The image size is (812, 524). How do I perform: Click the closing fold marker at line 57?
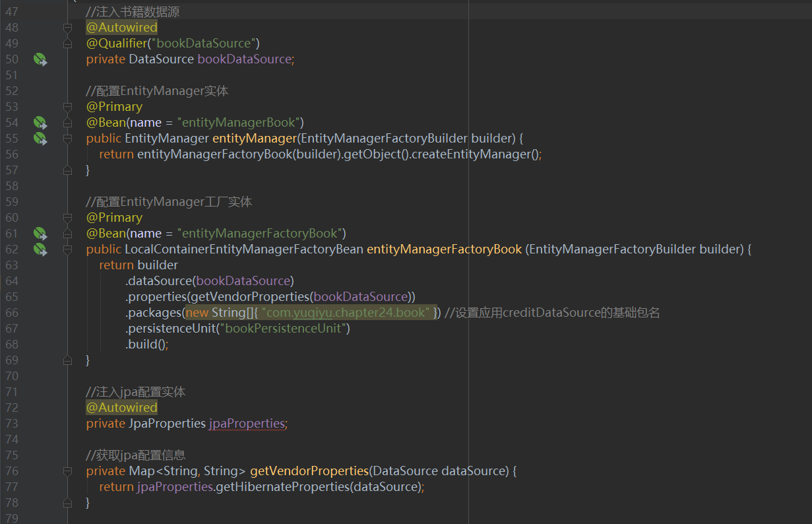tap(67, 170)
